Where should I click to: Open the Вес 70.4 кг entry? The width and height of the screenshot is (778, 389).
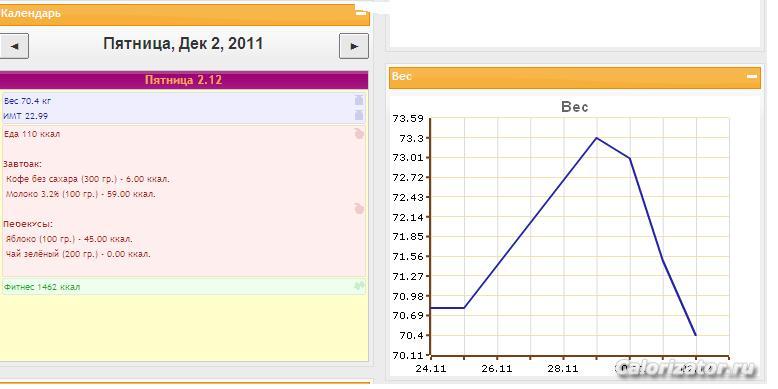point(27,101)
